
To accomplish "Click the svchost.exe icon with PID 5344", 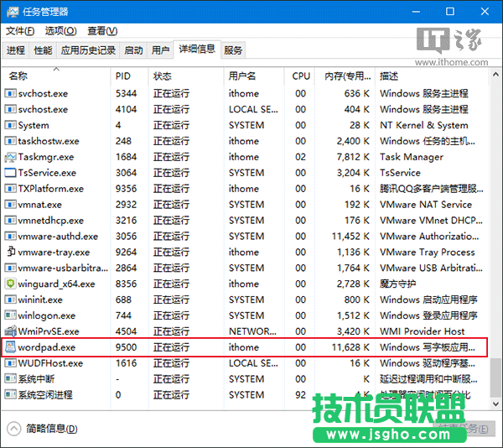I will tap(10, 93).
